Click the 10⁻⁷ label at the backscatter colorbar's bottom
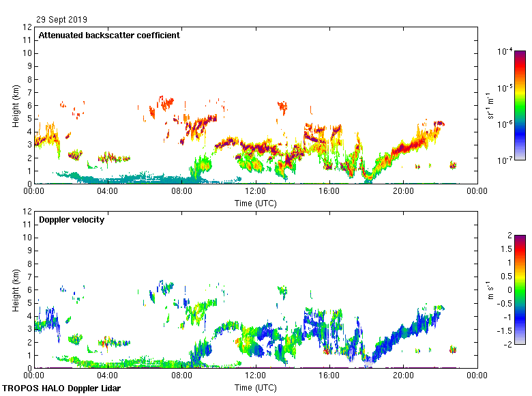 coord(505,160)
